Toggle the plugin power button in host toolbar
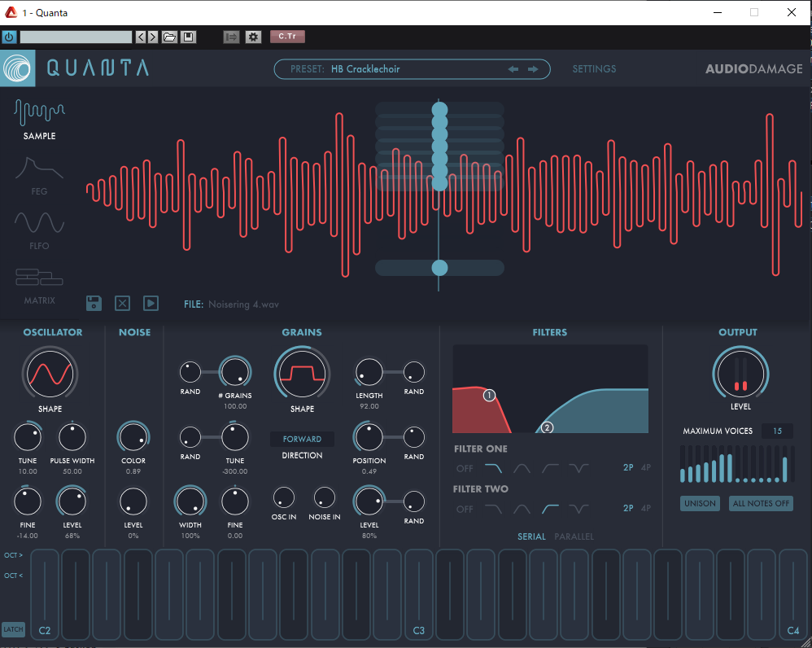This screenshot has height=648, width=812. click(9, 37)
